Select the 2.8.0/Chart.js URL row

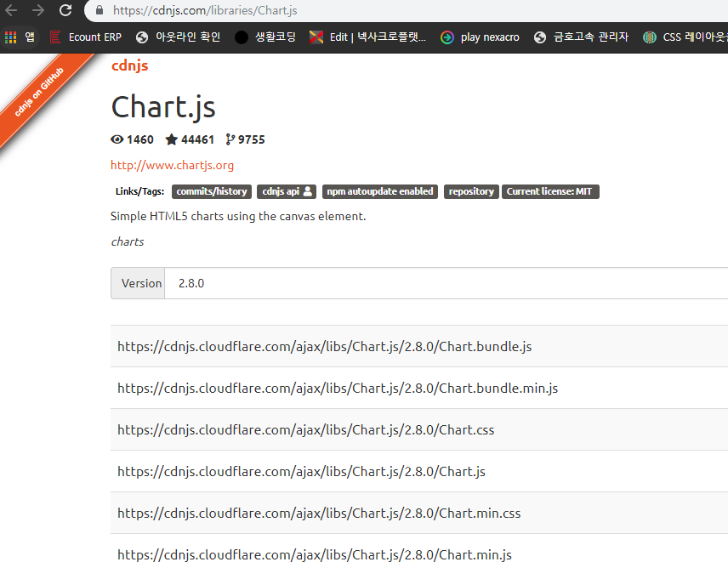tap(419, 471)
